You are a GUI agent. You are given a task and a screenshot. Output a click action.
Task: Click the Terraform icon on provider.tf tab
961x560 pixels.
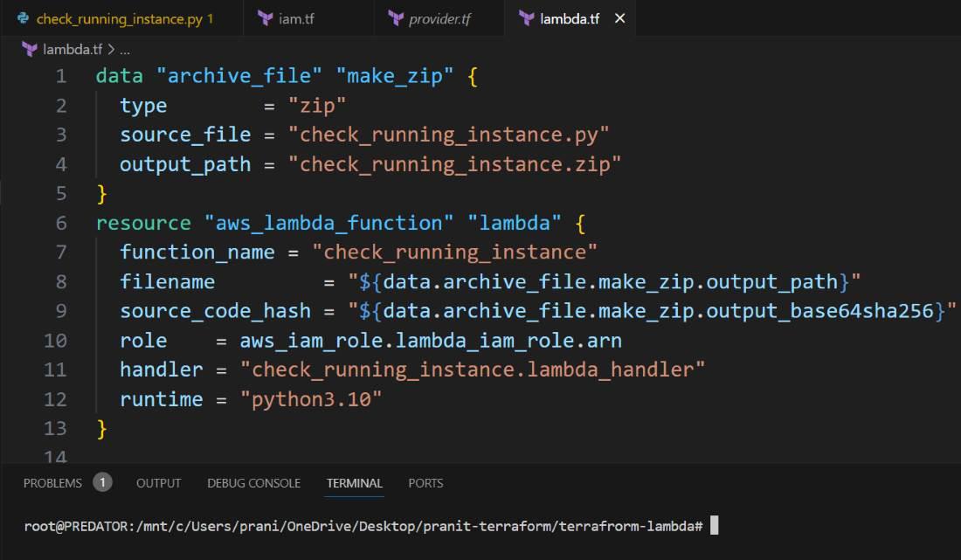point(396,19)
